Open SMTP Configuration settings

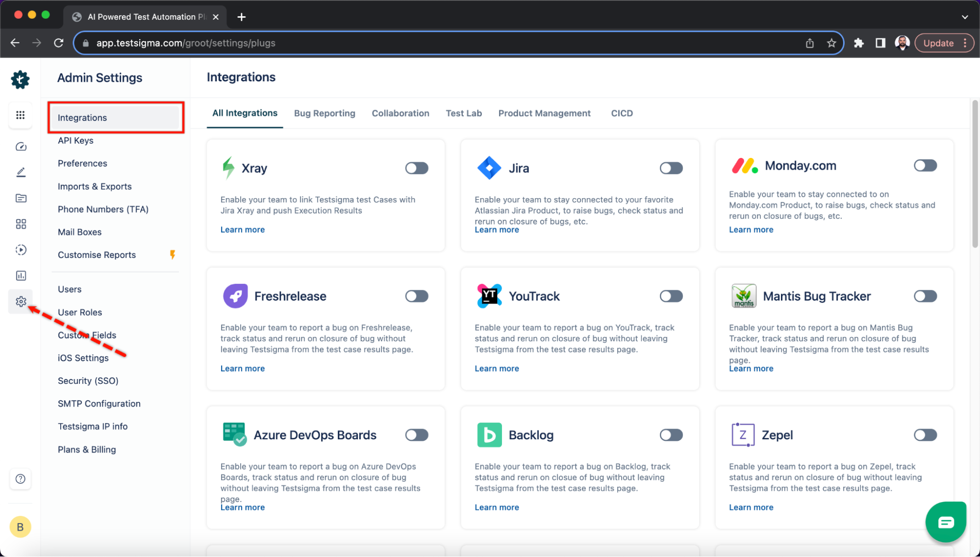[99, 404]
